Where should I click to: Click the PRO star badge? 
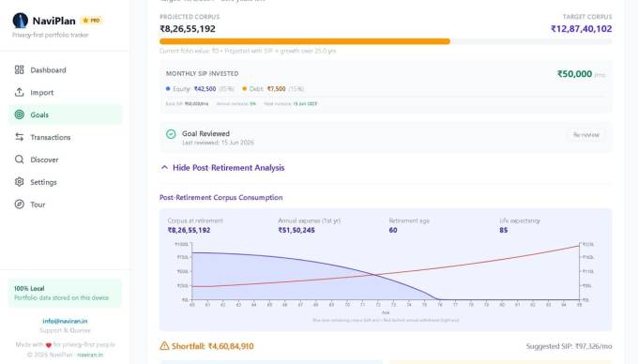pos(91,21)
